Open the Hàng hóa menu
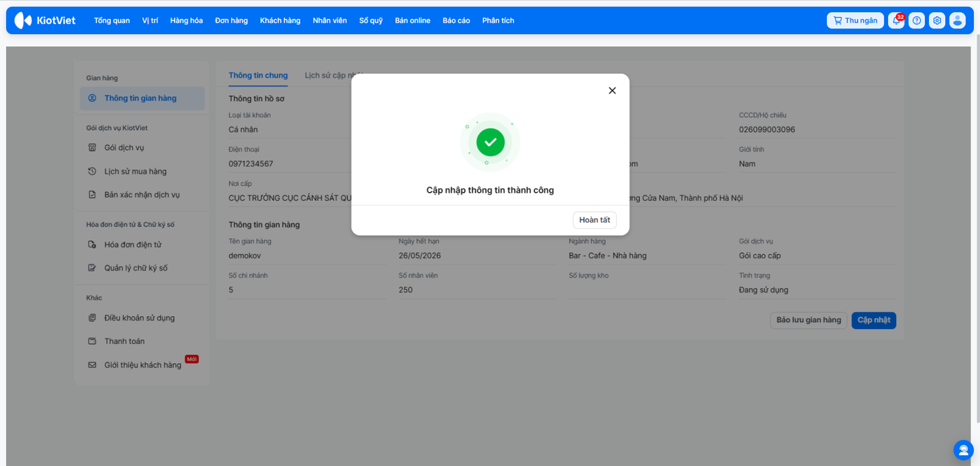The width and height of the screenshot is (980, 466). [186, 20]
